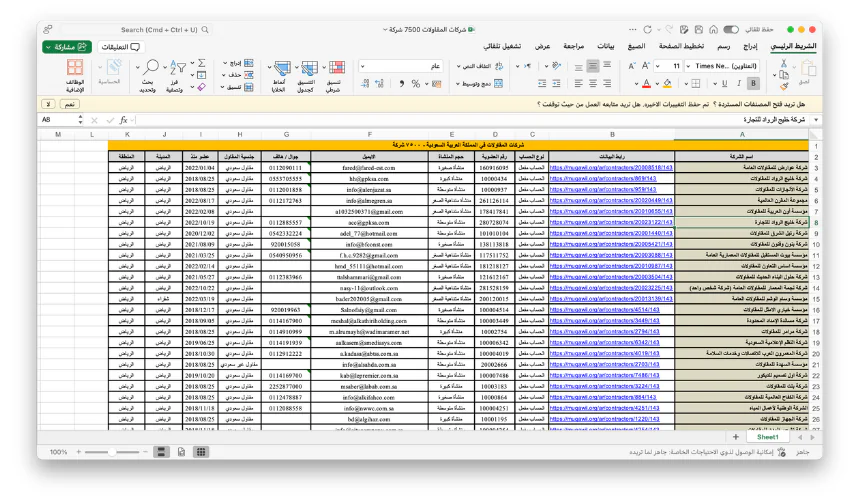The width and height of the screenshot is (860, 500).
Task: Open the font size dropdown
Action: [677, 66]
